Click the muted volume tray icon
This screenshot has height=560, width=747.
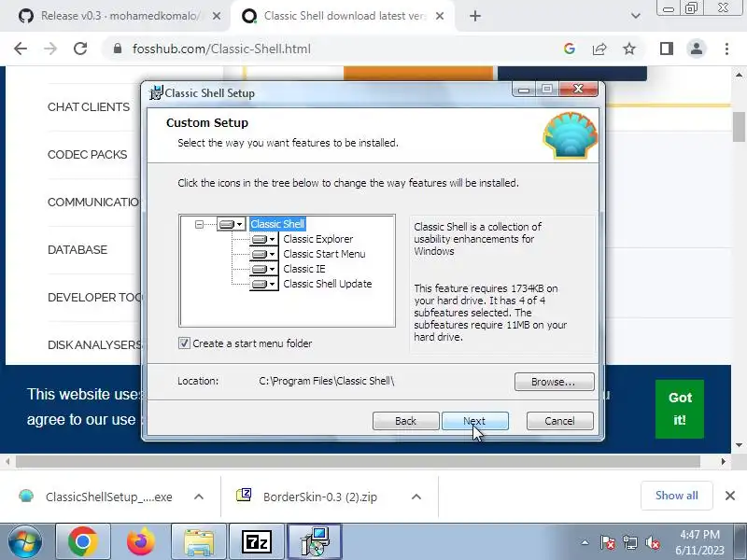tap(652, 543)
